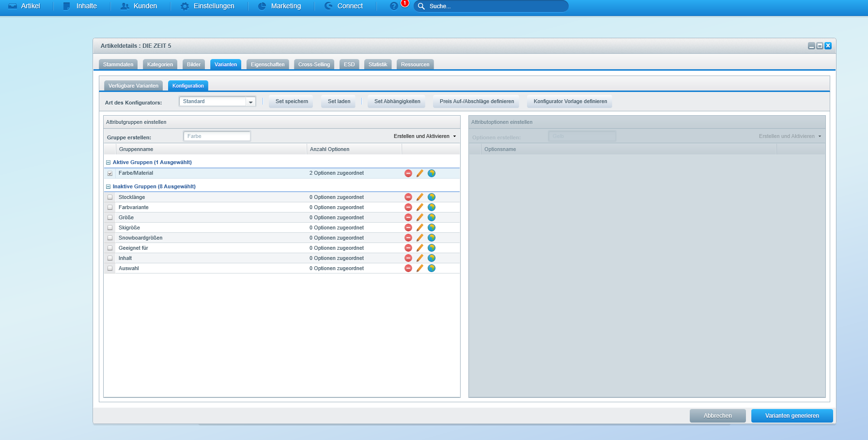
Task: Click globe icon in Snowboardgrößen row
Action: coord(432,238)
